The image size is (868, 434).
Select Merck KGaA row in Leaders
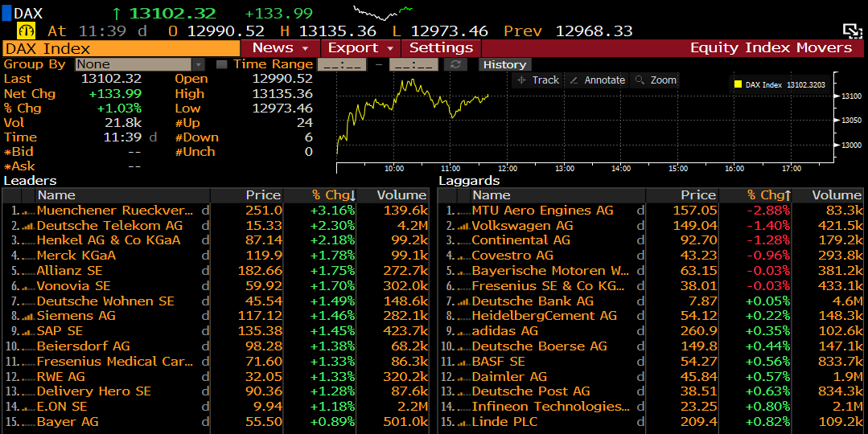215,256
